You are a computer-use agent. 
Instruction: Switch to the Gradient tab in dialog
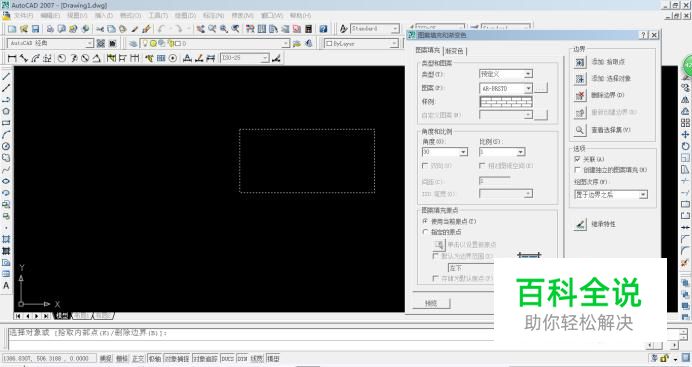[x=455, y=51]
